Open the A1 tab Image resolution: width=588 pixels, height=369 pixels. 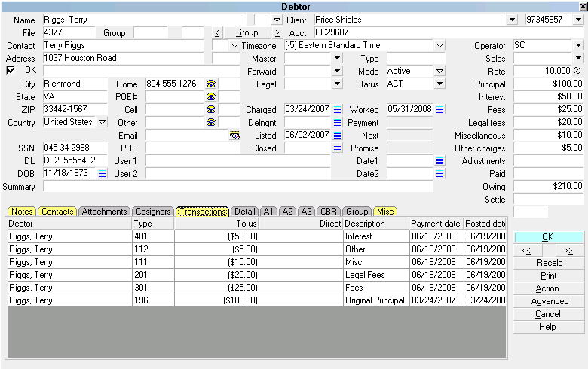click(268, 212)
